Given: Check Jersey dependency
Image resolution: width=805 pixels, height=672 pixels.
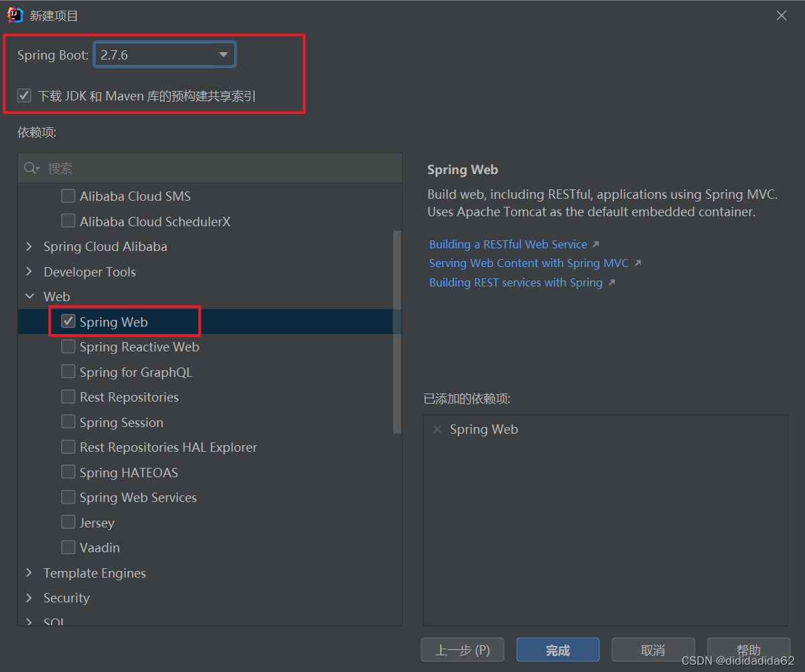Looking at the screenshot, I should (68, 522).
